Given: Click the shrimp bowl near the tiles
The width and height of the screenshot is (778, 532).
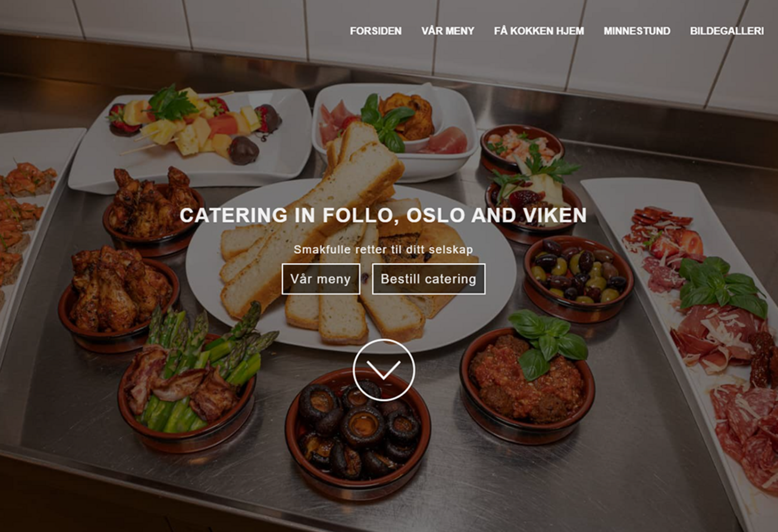Looking at the screenshot, I should (521, 147).
